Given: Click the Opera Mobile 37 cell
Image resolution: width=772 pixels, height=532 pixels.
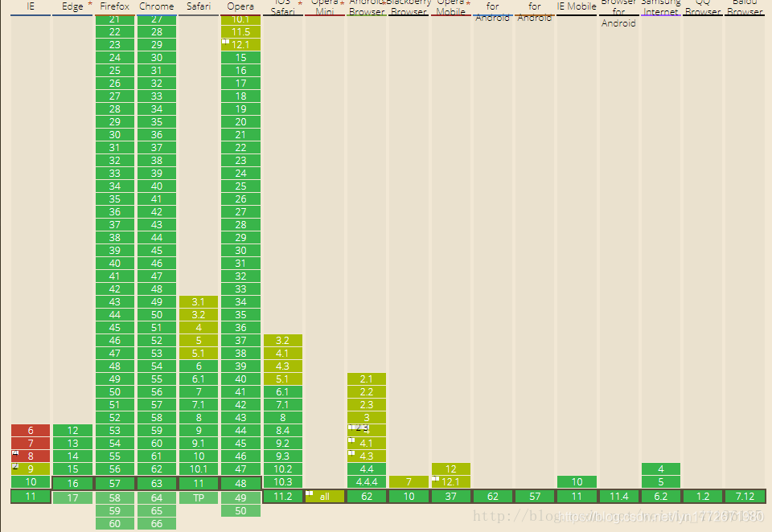Looking at the screenshot, I should [x=451, y=496].
